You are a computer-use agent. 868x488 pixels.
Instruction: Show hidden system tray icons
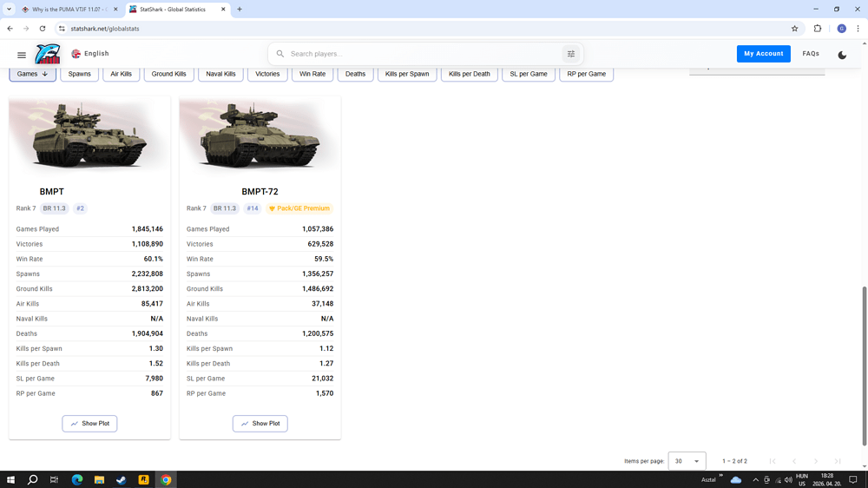pyautogui.click(x=755, y=479)
